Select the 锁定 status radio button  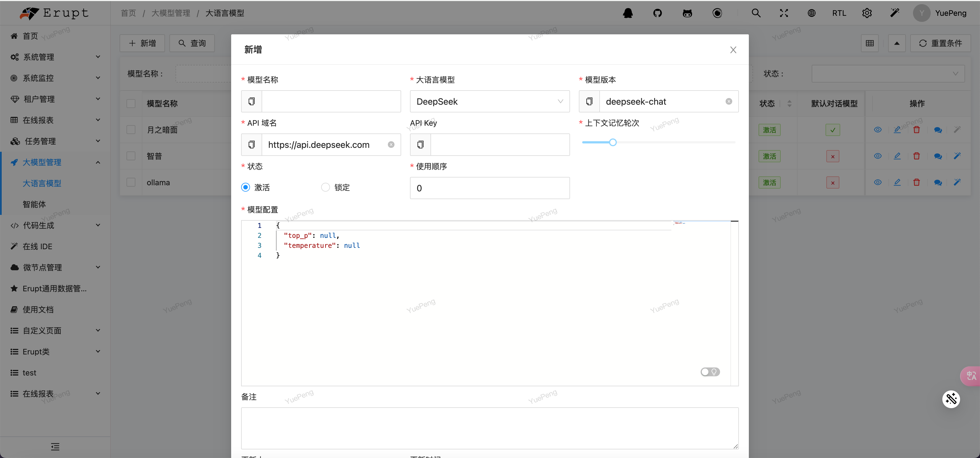click(325, 187)
